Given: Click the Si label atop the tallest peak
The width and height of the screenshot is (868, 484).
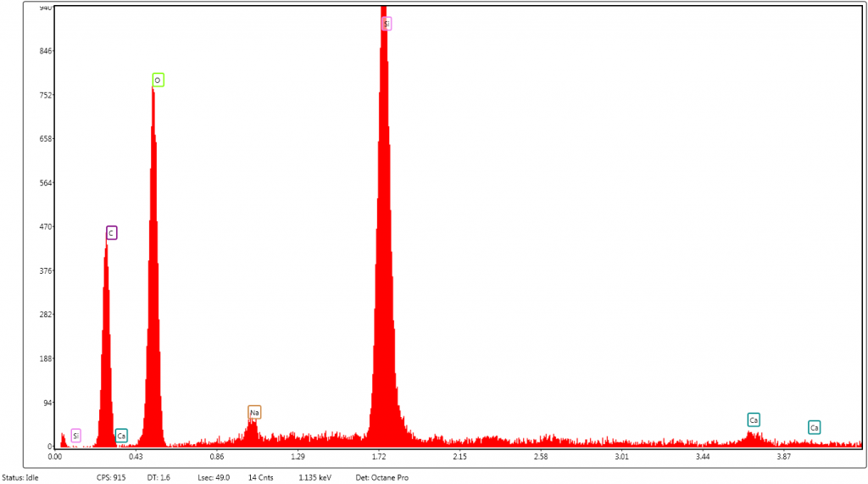Looking at the screenshot, I should pyautogui.click(x=387, y=24).
